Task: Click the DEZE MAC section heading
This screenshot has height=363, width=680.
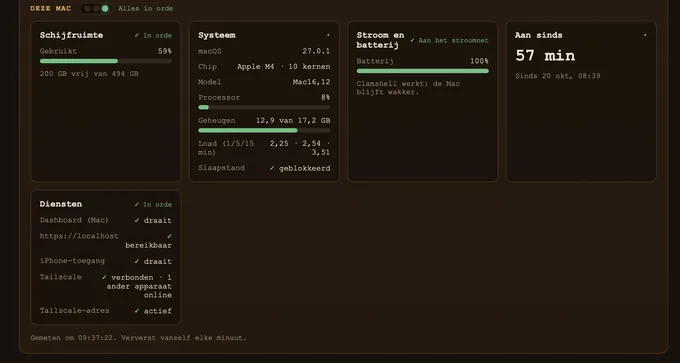Action: (51, 9)
